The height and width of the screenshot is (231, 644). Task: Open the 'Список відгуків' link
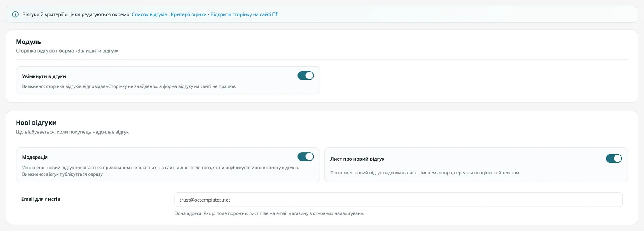[149, 14]
